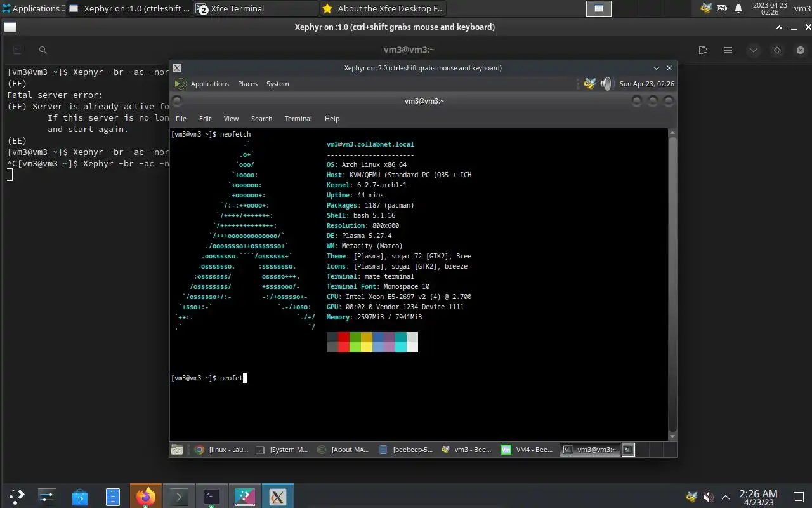Open the Help menu in mate-terminal

tap(332, 119)
